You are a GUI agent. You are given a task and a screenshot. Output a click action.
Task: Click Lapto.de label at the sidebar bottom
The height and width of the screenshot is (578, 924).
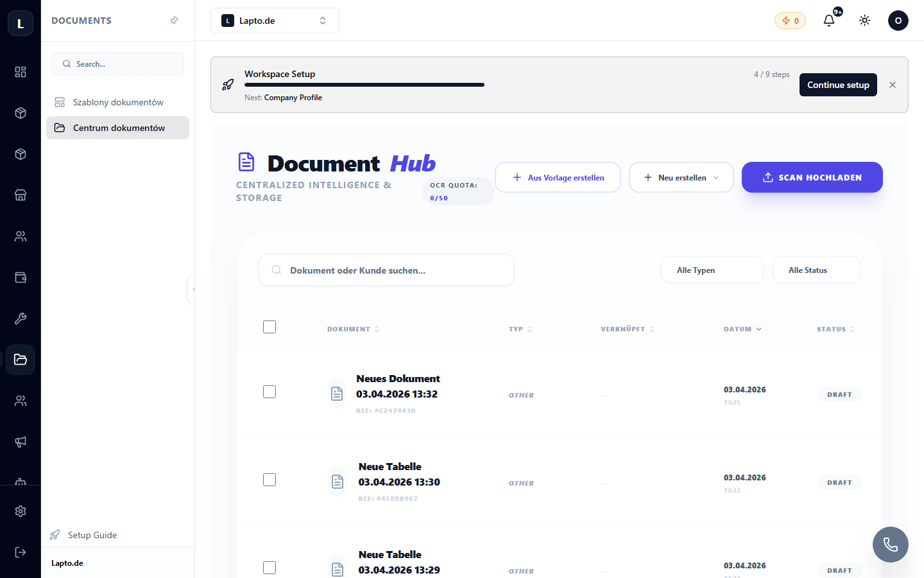[67, 563]
